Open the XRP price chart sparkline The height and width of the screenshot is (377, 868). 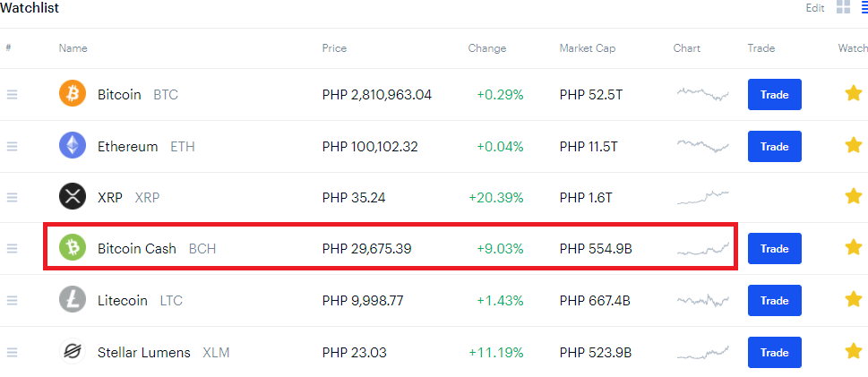point(703,198)
